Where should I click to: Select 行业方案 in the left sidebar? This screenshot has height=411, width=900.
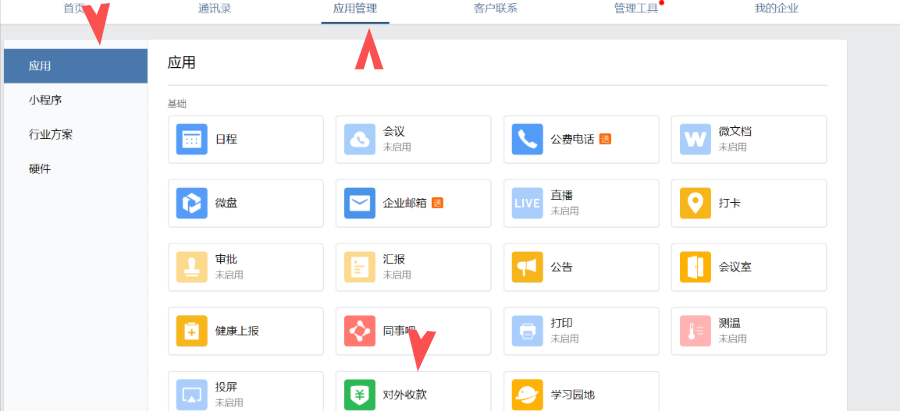(50, 134)
